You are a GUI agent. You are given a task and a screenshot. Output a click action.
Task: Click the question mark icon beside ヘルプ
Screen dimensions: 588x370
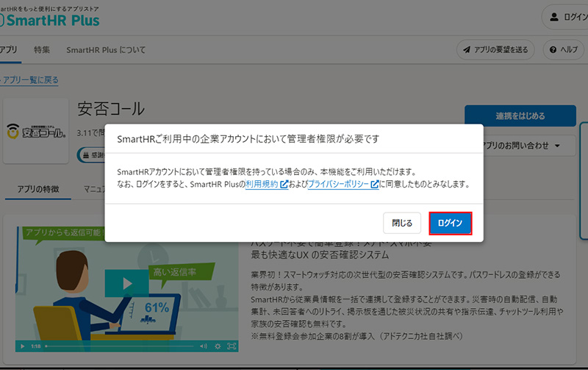[x=553, y=49]
